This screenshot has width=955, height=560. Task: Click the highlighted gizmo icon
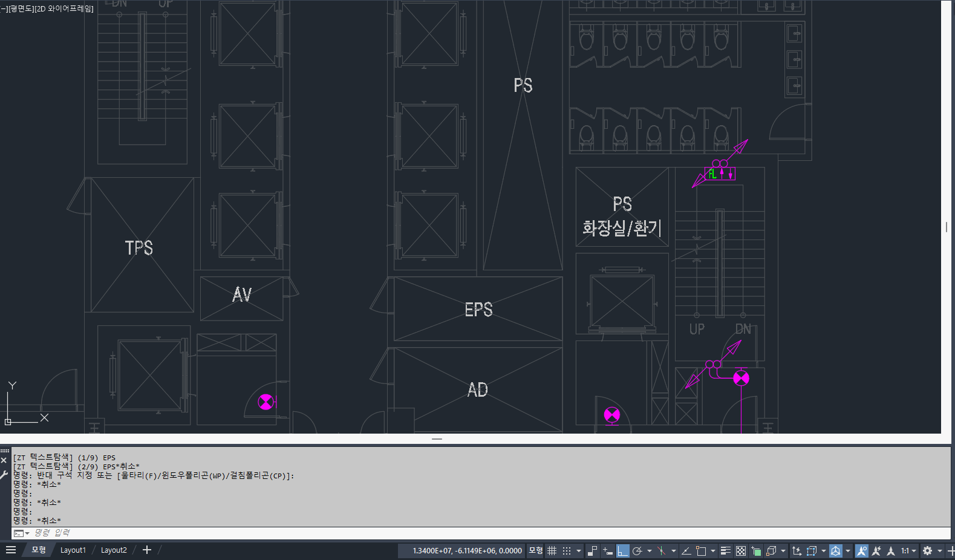(x=836, y=551)
